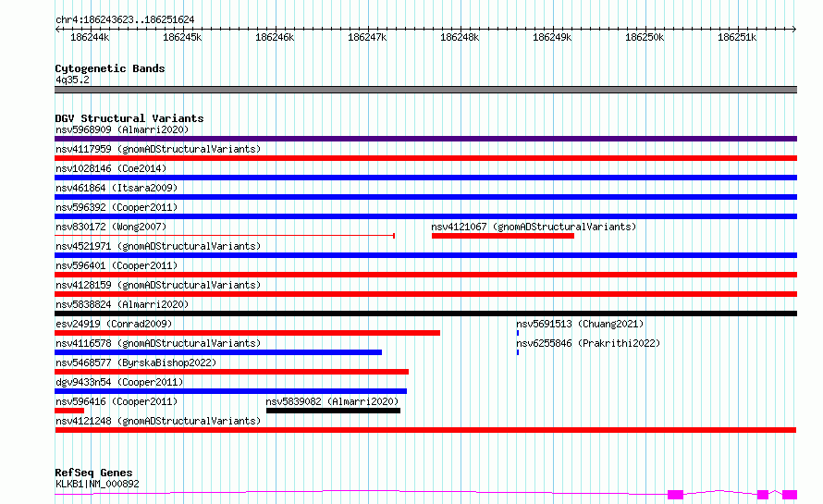This screenshot has width=823, height=504.
Task: Click the chr4:186243623..186251624 coordinate label
Action: click(125, 19)
